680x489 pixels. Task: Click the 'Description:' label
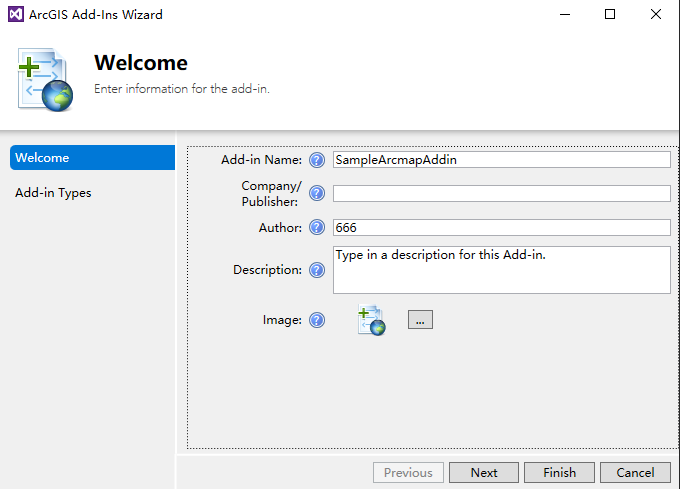click(267, 270)
